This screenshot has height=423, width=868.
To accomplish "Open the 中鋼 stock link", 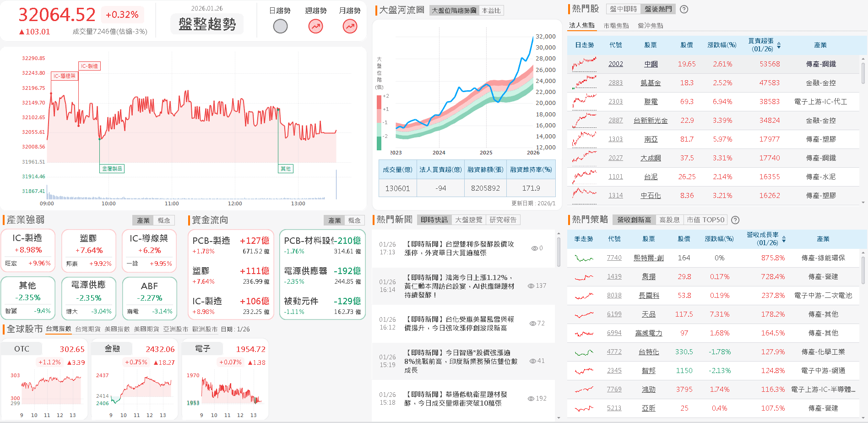I will (x=651, y=64).
